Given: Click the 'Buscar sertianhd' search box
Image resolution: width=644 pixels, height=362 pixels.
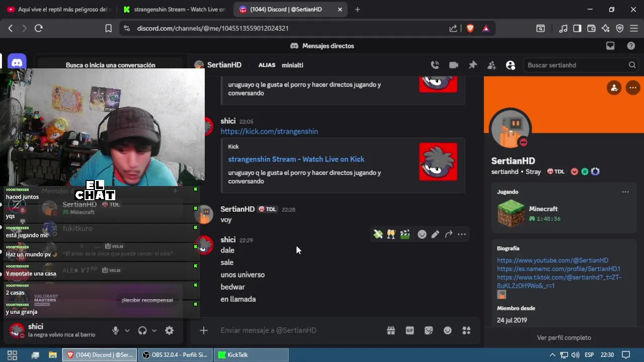Looking at the screenshot, I should click(x=581, y=65).
